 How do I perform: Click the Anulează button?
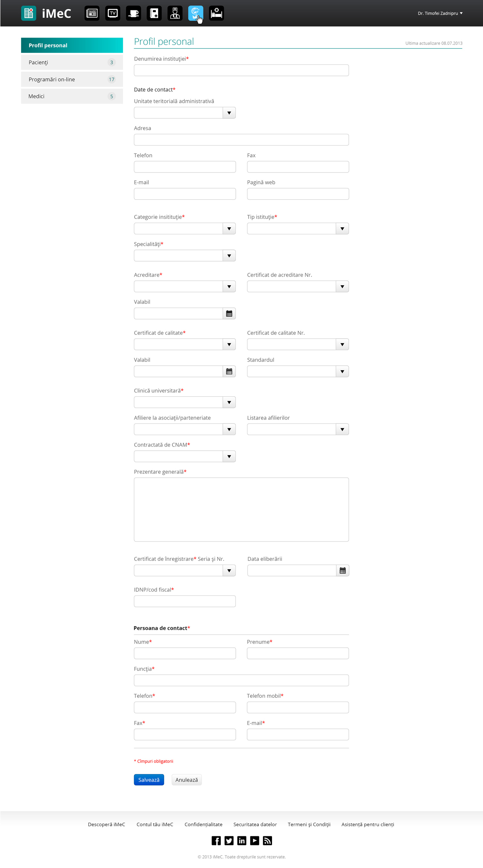click(x=186, y=780)
